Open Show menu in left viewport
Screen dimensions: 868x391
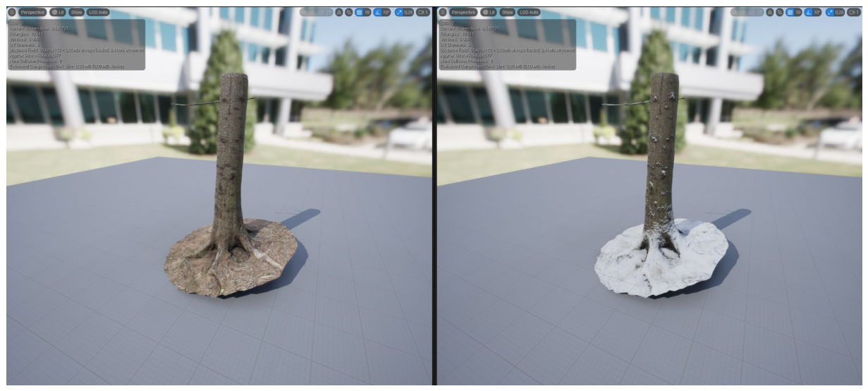coord(75,13)
